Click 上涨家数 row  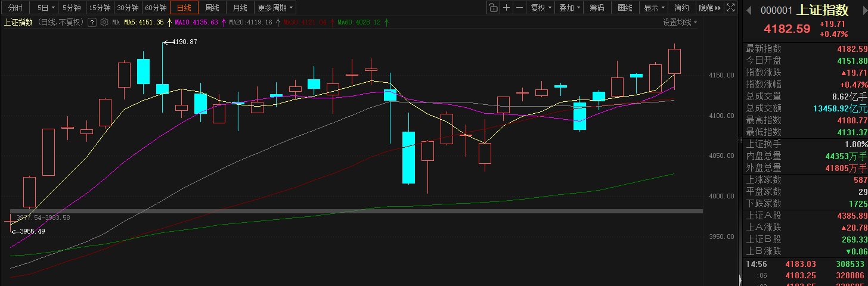pyautogui.click(x=806, y=180)
